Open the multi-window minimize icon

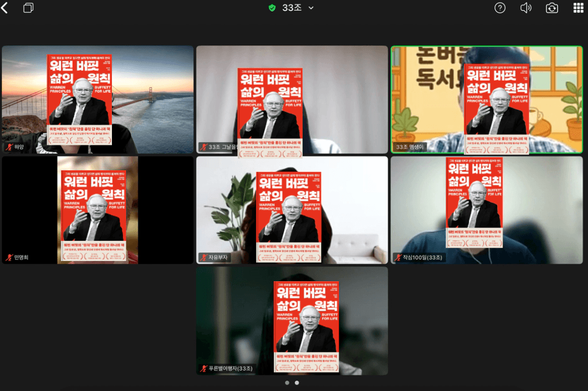(29, 8)
